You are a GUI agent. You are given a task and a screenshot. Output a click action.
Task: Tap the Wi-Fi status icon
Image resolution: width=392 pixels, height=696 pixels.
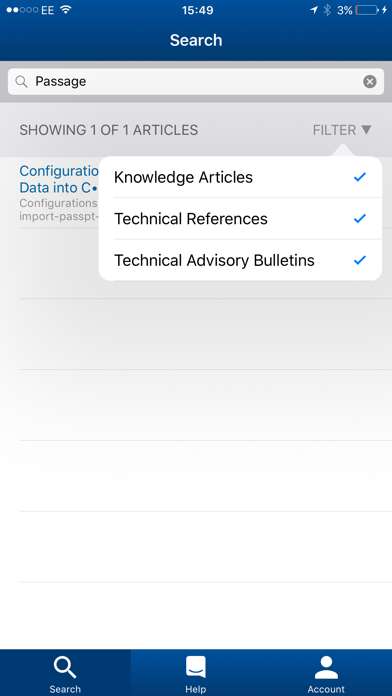[66, 10]
